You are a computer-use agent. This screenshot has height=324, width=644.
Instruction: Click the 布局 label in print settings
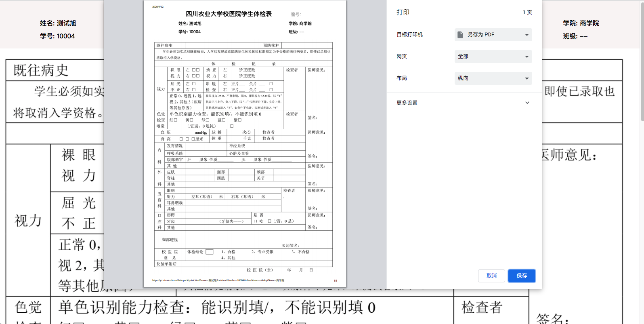point(402,78)
